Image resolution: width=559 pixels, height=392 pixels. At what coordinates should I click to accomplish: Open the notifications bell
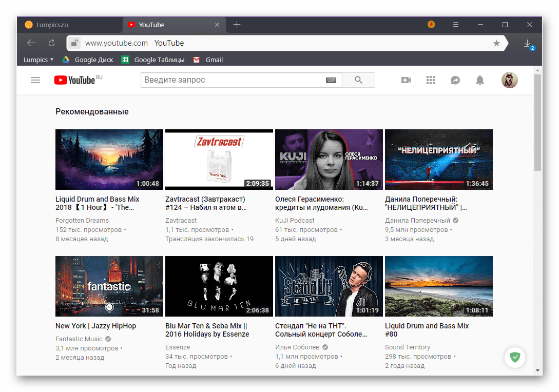[480, 80]
